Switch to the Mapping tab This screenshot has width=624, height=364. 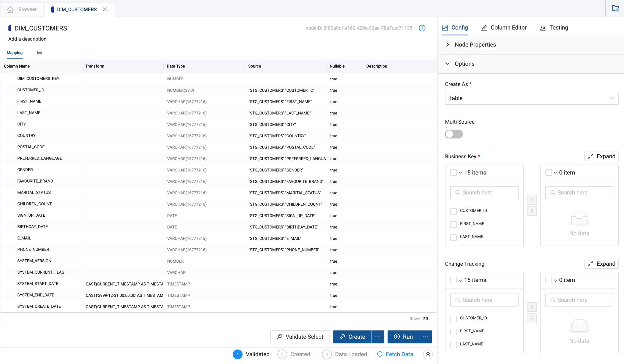(15, 53)
